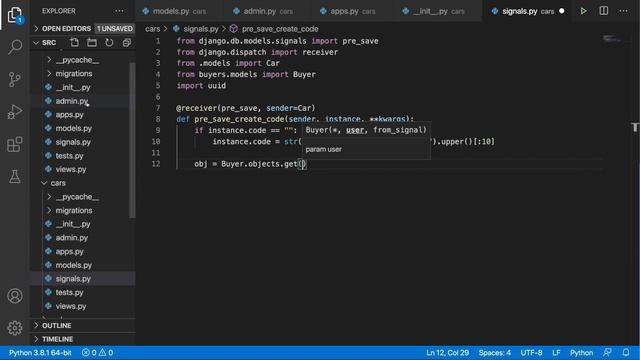Open admin.py under cars folder

coord(72,238)
